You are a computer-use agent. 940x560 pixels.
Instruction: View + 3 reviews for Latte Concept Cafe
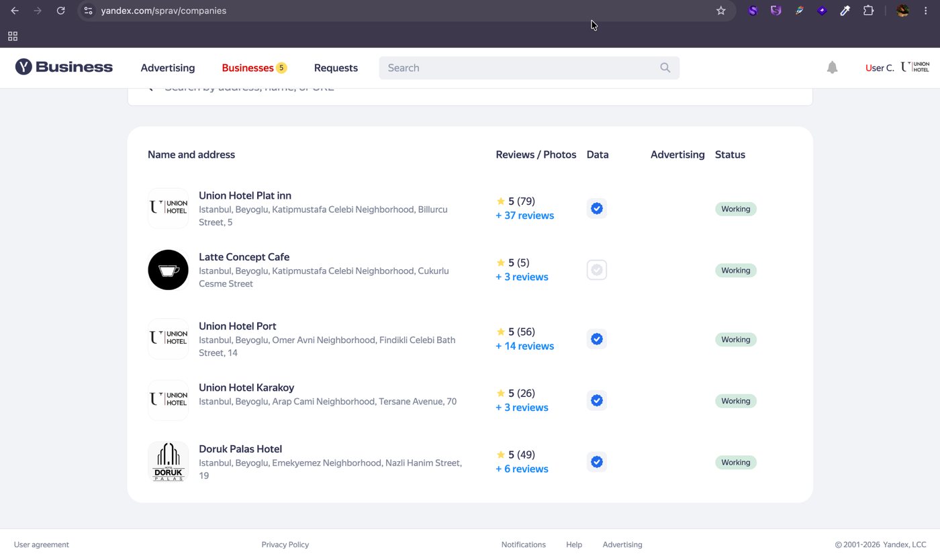tap(522, 277)
